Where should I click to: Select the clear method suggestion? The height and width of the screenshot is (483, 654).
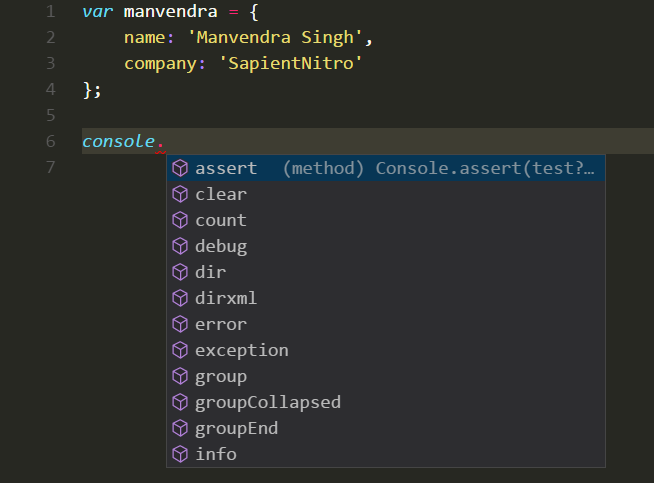click(386, 194)
